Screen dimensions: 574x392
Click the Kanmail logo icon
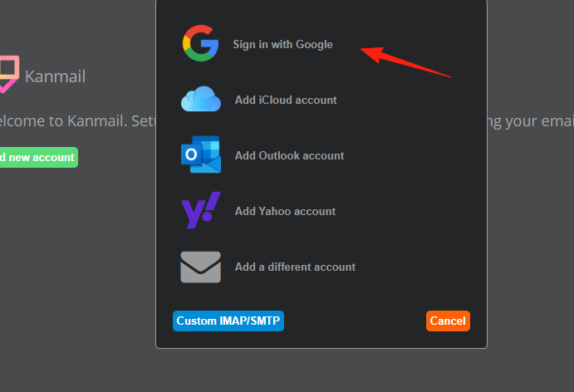(x=9, y=74)
